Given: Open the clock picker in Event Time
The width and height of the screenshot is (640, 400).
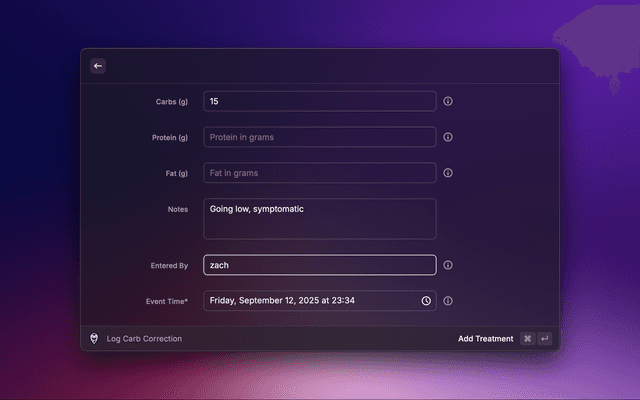Looking at the screenshot, I should click(426, 300).
